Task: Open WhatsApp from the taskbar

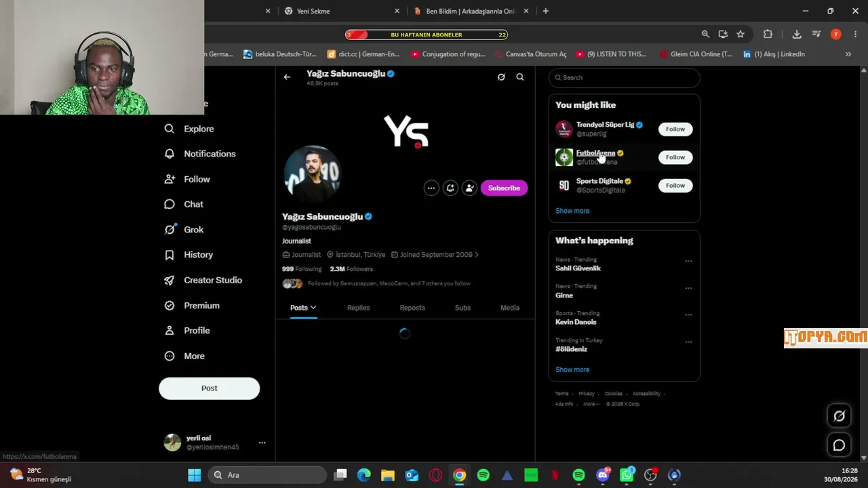Action: (627, 475)
